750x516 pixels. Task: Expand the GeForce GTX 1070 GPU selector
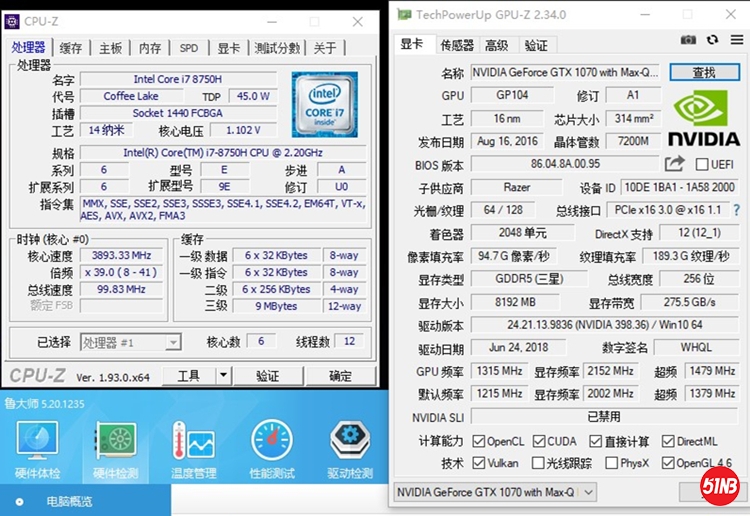point(587,491)
